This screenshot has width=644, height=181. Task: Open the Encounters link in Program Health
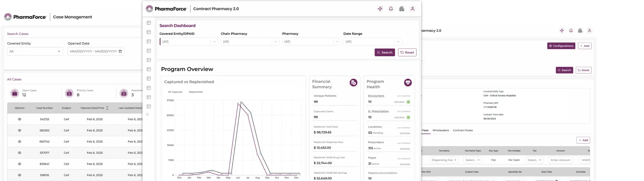pyautogui.click(x=376, y=96)
